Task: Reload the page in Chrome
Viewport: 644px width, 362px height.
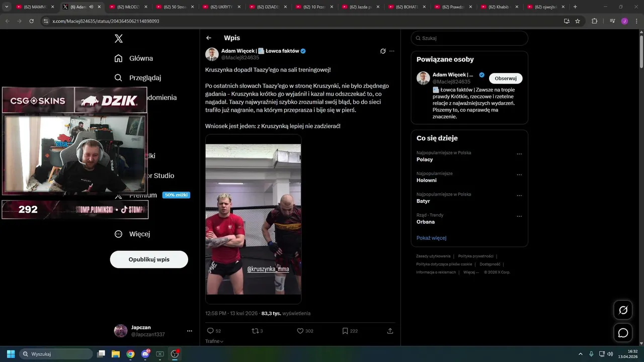Action: [32, 21]
